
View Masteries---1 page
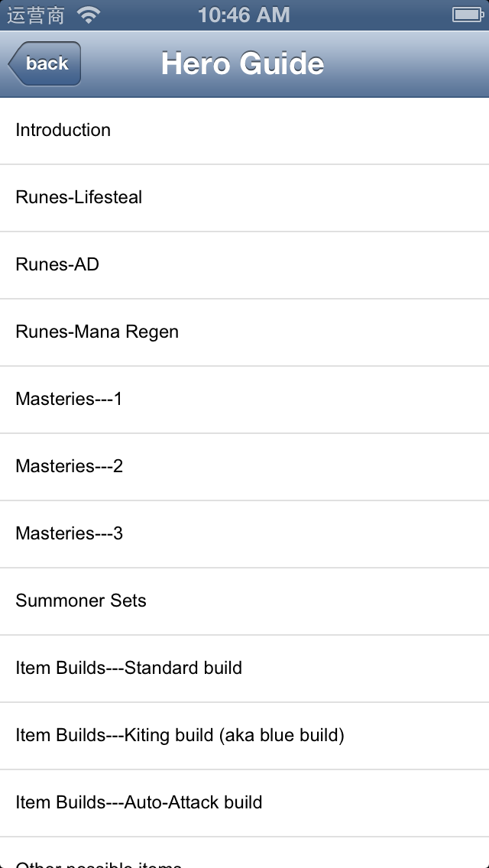pos(244,400)
